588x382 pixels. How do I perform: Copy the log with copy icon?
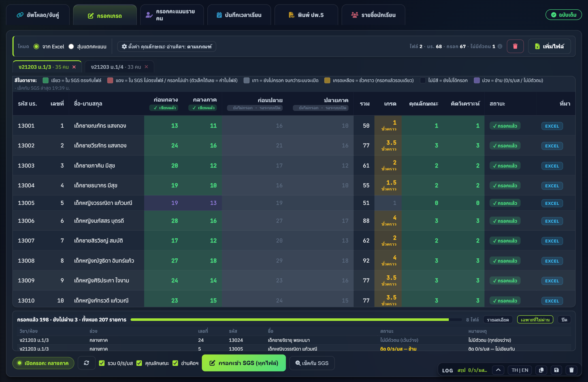click(541, 370)
